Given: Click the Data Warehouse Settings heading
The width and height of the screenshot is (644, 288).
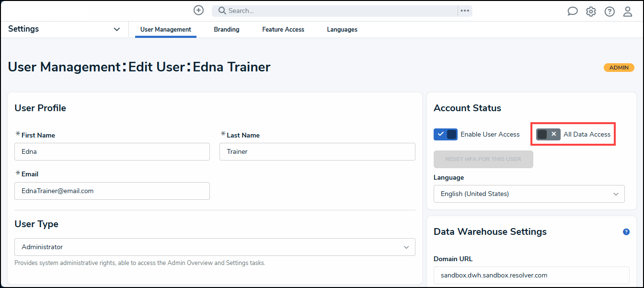Looking at the screenshot, I should [x=490, y=232].
